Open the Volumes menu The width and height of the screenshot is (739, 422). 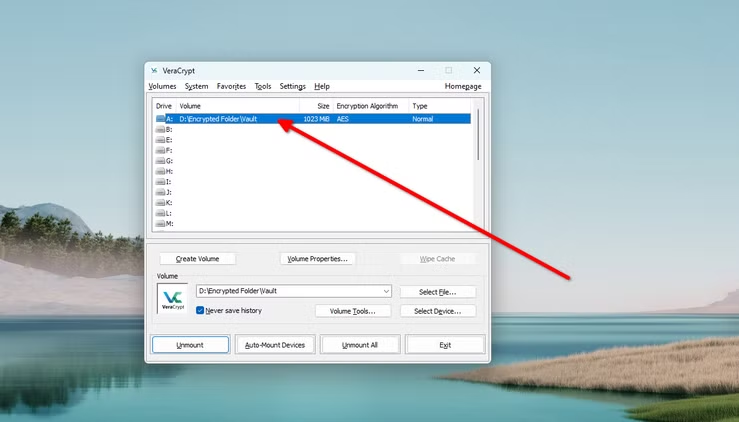[x=162, y=87]
